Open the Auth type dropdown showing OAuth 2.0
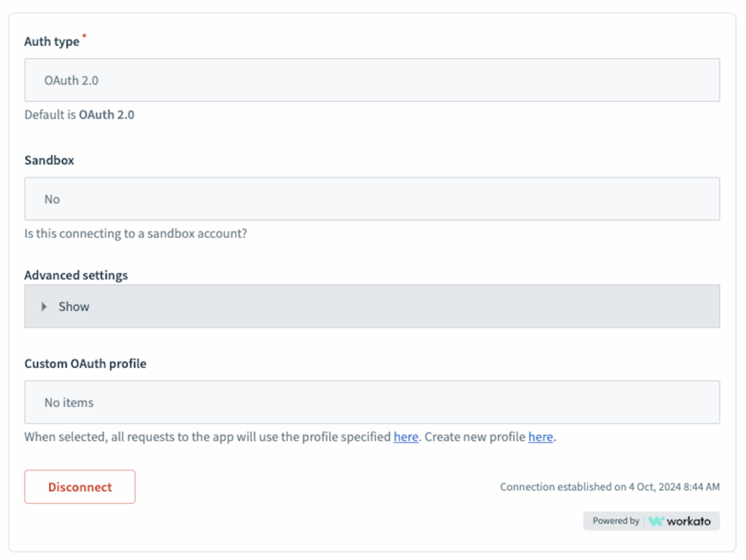 [372, 80]
